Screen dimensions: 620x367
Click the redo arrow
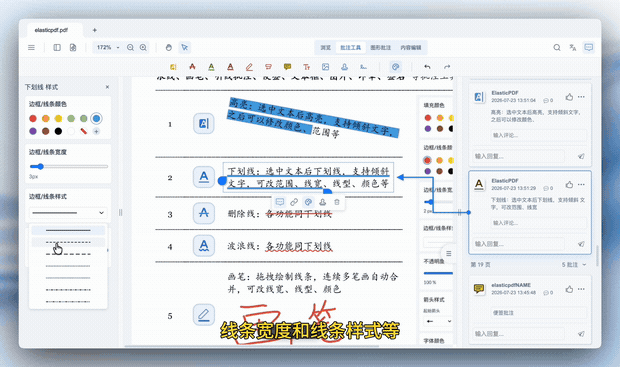pyautogui.click(x=447, y=67)
